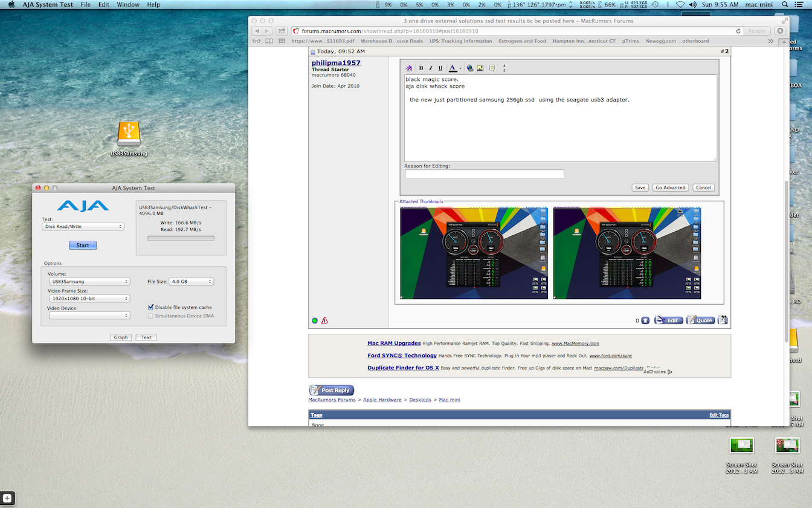Click the multi-quote icon beside Quote
Viewport: 812px width, 508px height.
723,321
